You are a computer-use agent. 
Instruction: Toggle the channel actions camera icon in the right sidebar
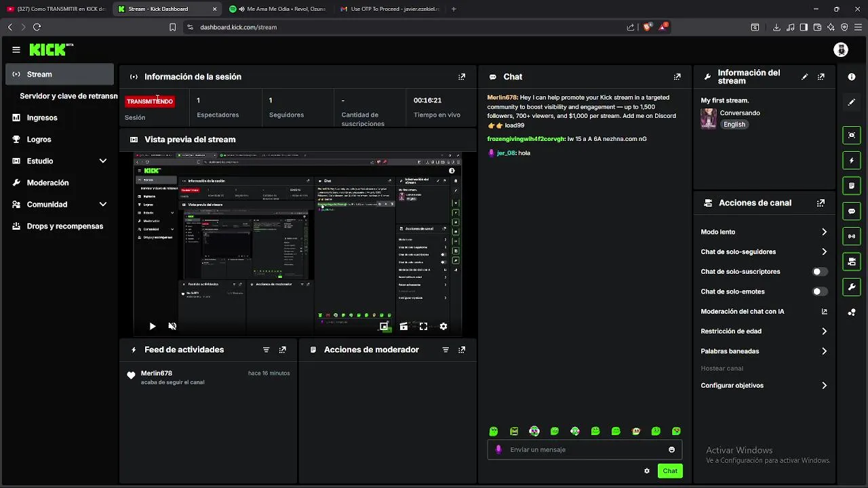point(852,262)
